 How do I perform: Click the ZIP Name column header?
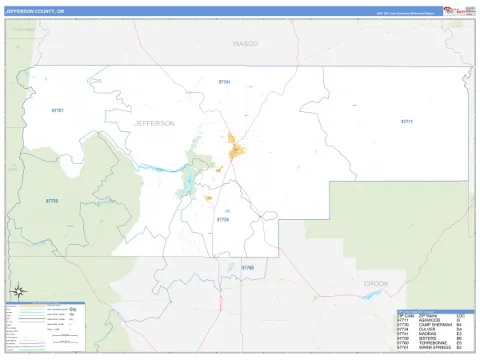click(x=428, y=316)
